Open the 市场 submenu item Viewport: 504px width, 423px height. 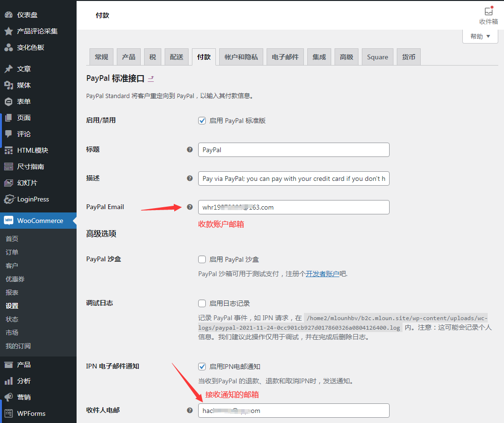coord(12,333)
